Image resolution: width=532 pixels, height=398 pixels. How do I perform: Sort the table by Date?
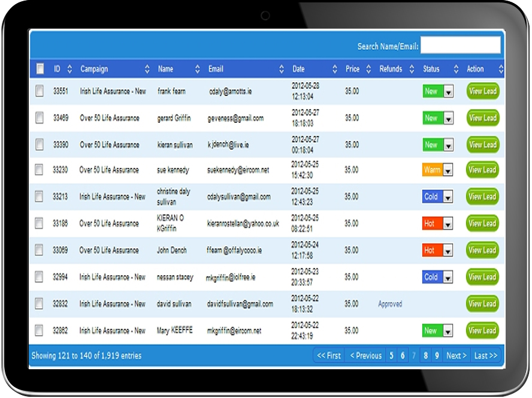(x=335, y=68)
